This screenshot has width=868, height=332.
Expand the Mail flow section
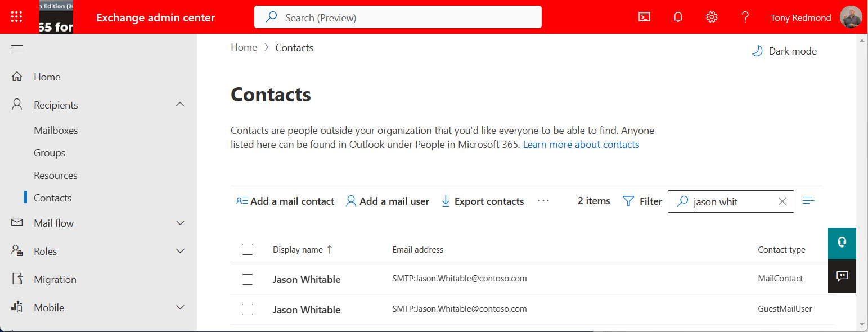coord(180,223)
